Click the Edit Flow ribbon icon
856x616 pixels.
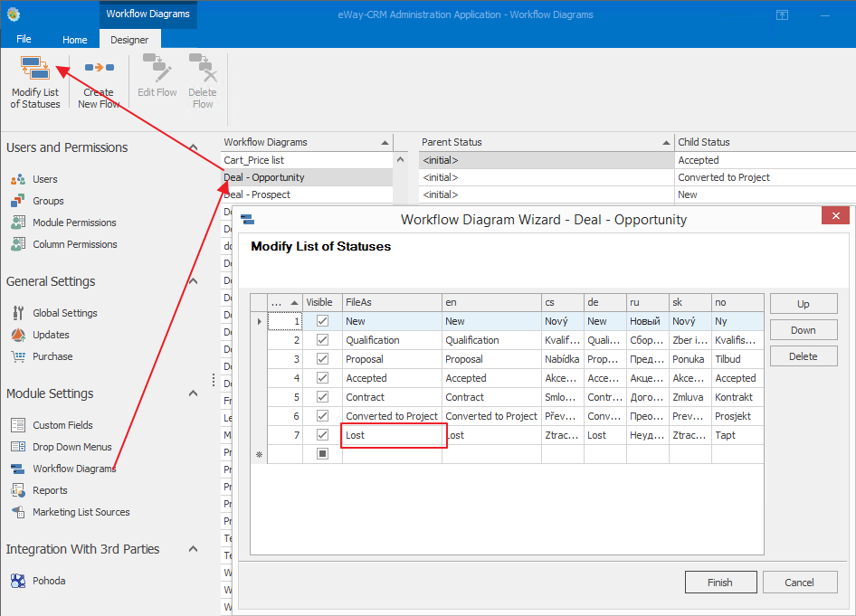coord(157,67)
